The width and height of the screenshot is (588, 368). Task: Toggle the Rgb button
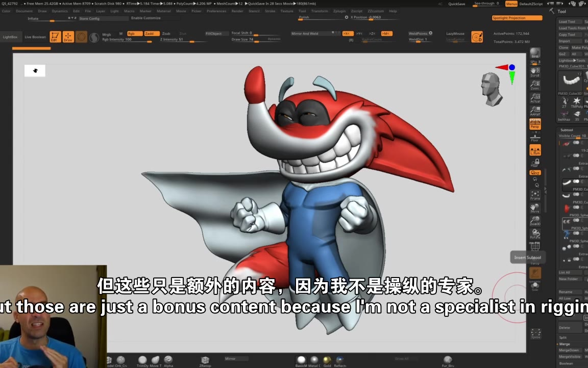[135, 33]
